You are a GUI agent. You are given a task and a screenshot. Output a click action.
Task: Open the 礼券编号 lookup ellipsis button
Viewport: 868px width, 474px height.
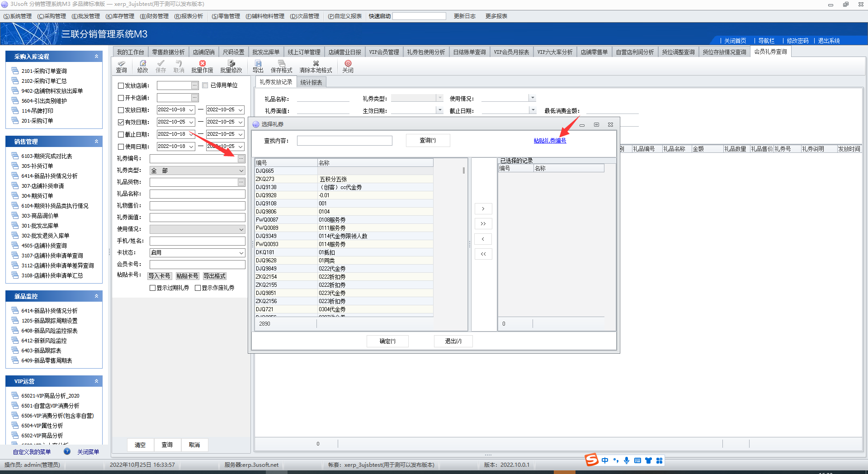(241, 158)
